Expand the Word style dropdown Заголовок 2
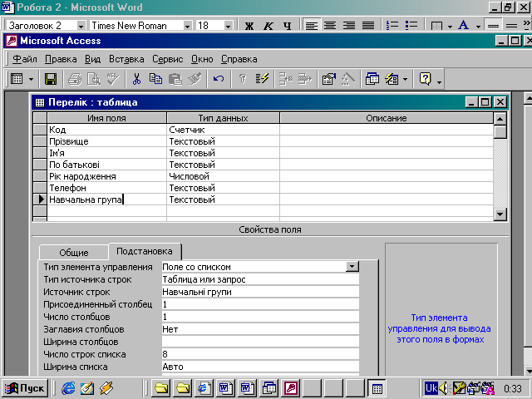Viewport: 532px width, 399px height. pos(81,26)
